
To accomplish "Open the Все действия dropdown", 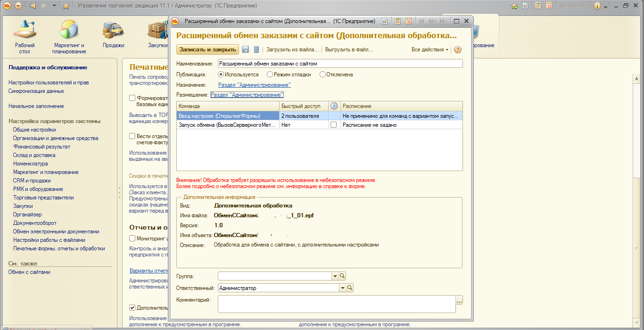I will click(430, 49).
